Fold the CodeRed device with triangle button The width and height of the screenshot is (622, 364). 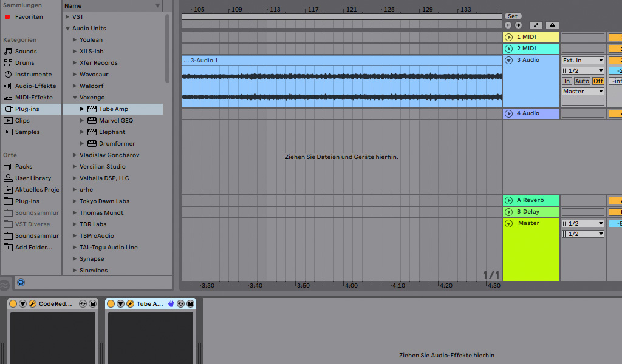tap(22, 304)
